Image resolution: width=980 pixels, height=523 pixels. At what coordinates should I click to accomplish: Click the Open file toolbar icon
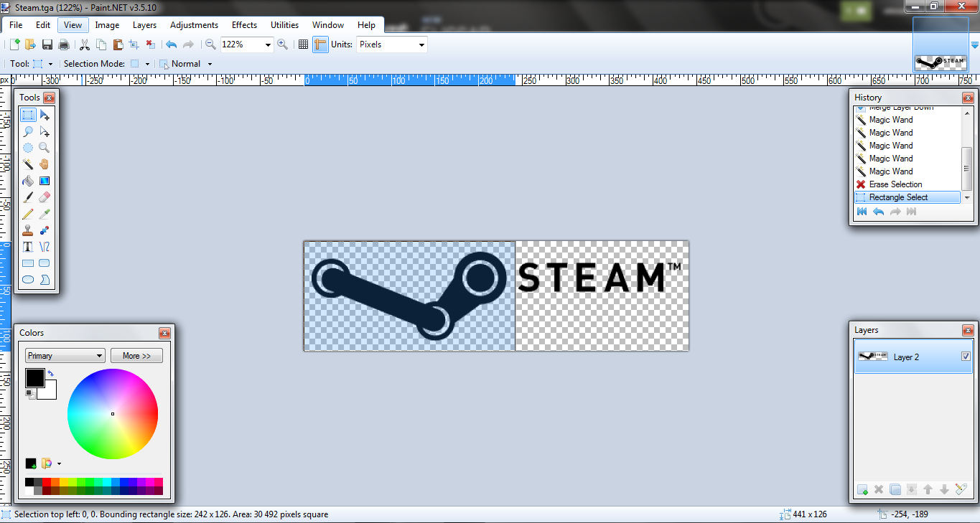tap(30, 44)
